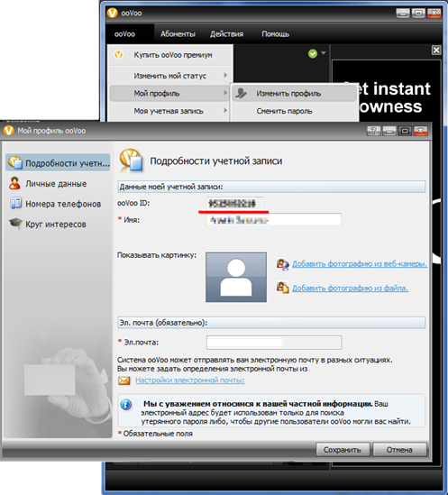Close the advertisement panel with X
Viewport: 448px width, 495px height.
point(436,50)
